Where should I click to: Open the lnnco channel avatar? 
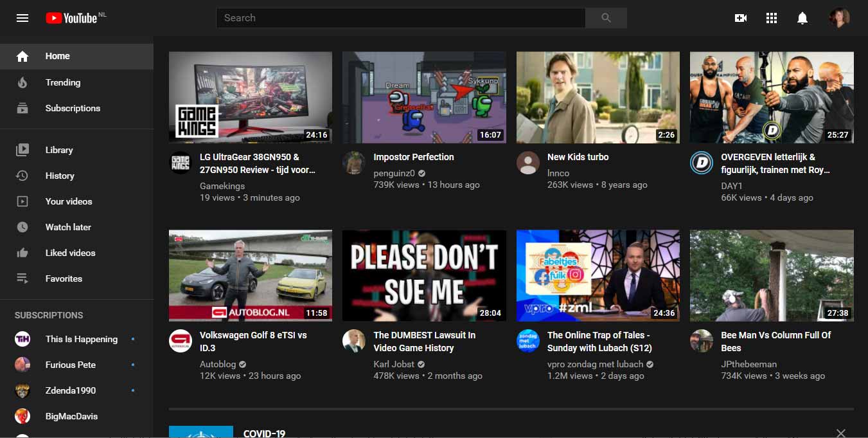(x=528, y=163)
